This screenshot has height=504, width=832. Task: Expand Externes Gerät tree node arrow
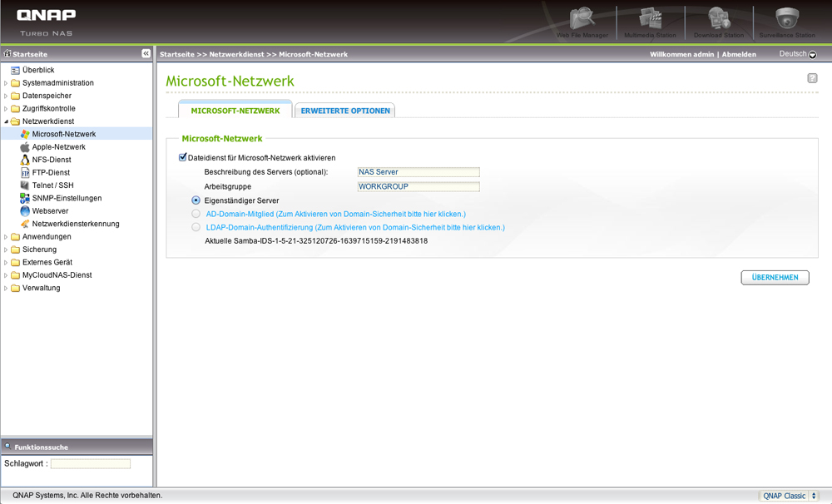tap(6, 263)
